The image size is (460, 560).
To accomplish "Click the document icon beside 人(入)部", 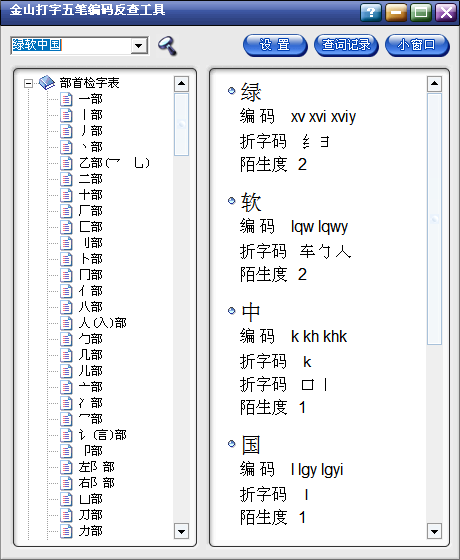I will click(66, 323).
